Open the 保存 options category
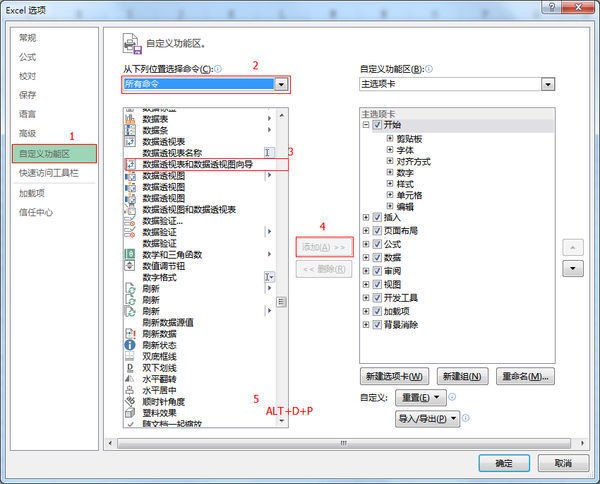600x484 pixels. click(28, 95)
